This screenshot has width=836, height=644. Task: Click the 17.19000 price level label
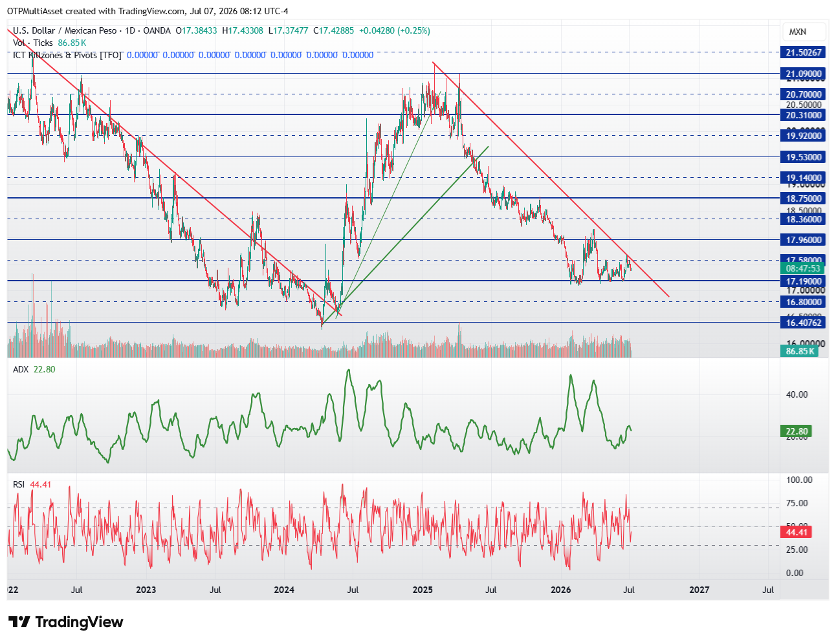804,281
